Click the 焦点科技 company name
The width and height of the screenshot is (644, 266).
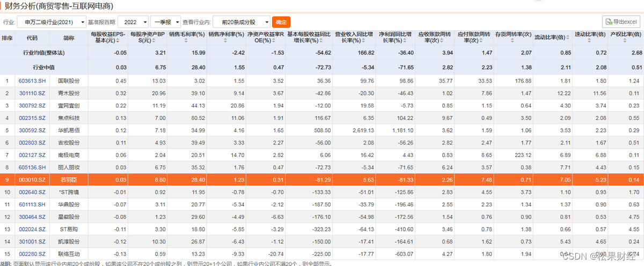(x=69, y=118)
